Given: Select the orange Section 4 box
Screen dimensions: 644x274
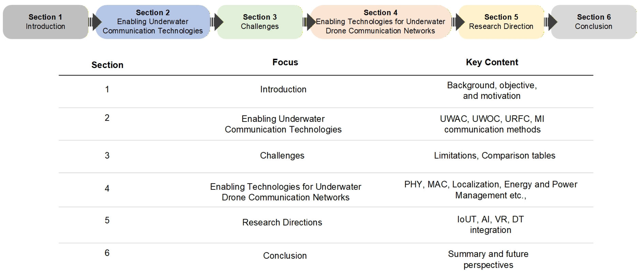Looking at the screenshot, I should pos(380,22).
